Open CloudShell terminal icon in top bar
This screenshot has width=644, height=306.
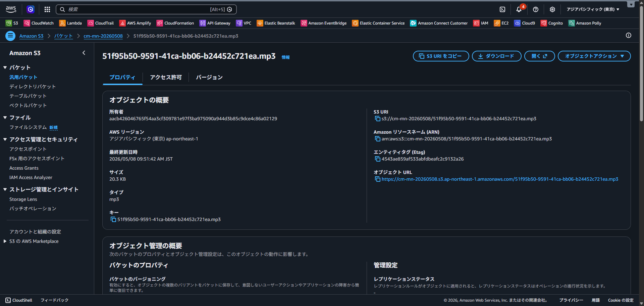click(502, 9)
